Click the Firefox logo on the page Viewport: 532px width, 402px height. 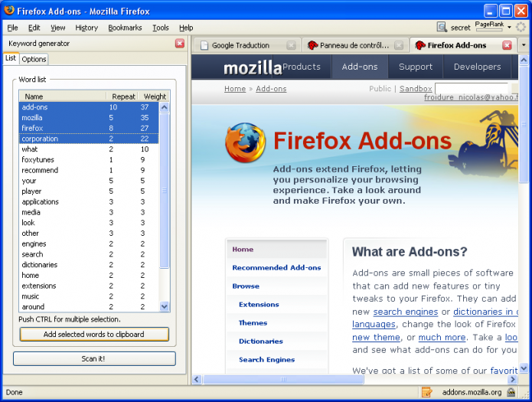click(245, 144)
